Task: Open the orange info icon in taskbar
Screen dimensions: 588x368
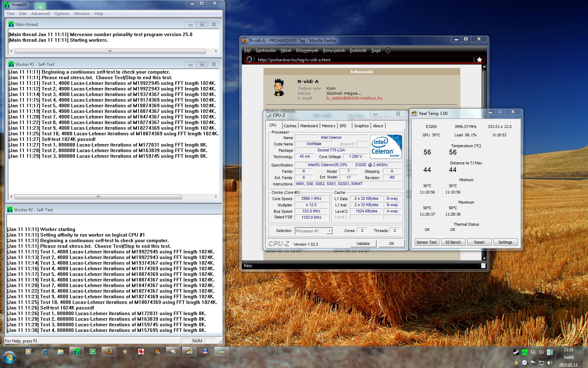Action: click(157, 352)
